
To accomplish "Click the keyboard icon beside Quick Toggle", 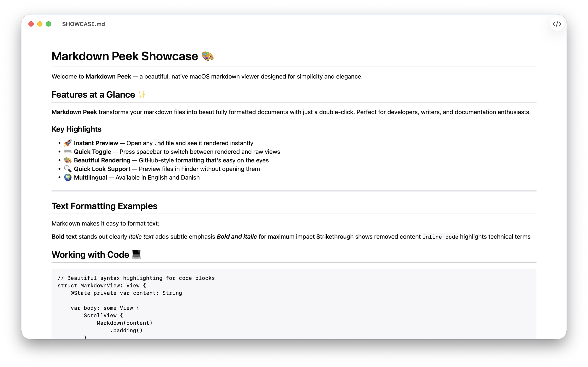I will tap(68, 151).
